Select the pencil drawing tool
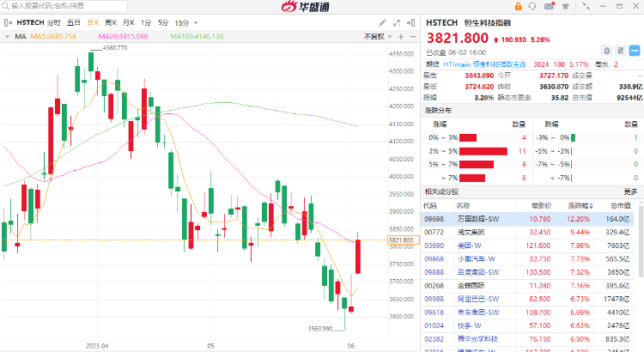The height and width of the screenshot is (352, 644). pyautogui.click(x=382, y=23)
